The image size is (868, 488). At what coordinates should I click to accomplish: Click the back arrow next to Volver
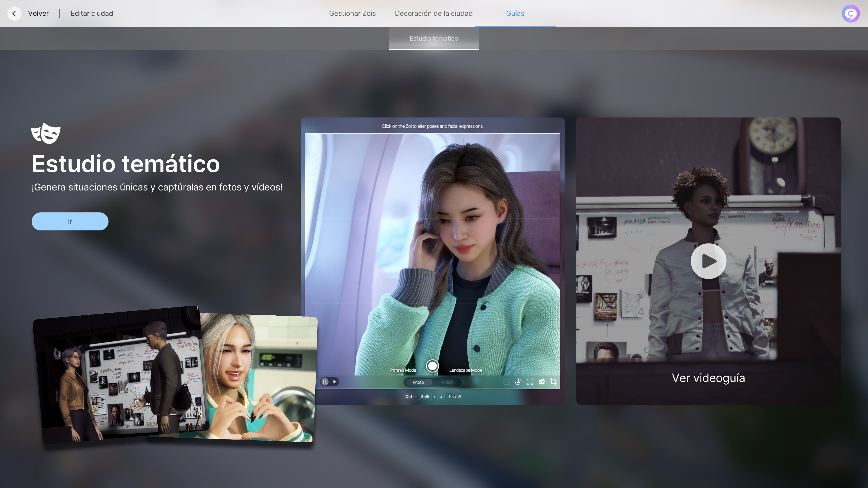click(14, 14)
